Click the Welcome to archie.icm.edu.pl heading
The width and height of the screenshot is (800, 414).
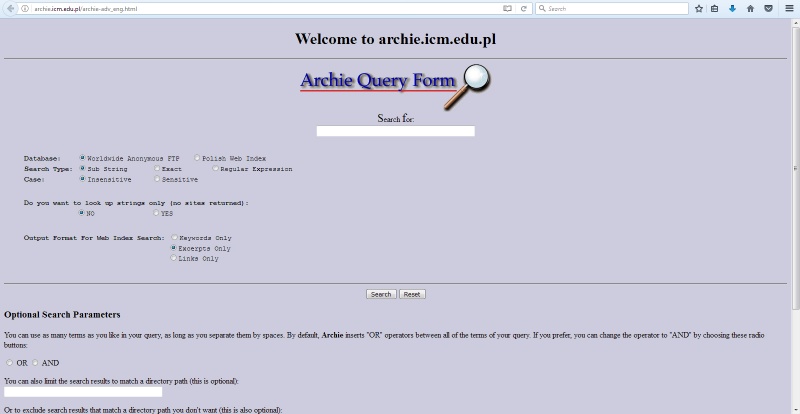click(395, 39)
